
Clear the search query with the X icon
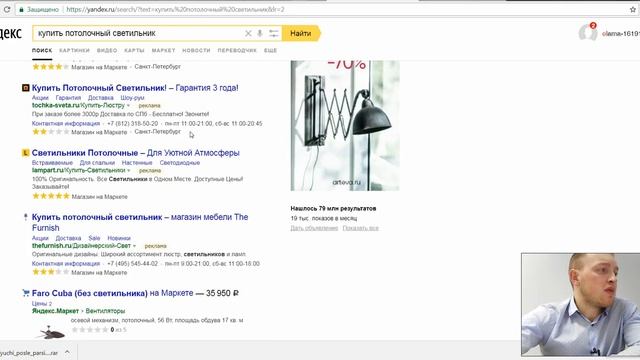(x=248, y=33)
